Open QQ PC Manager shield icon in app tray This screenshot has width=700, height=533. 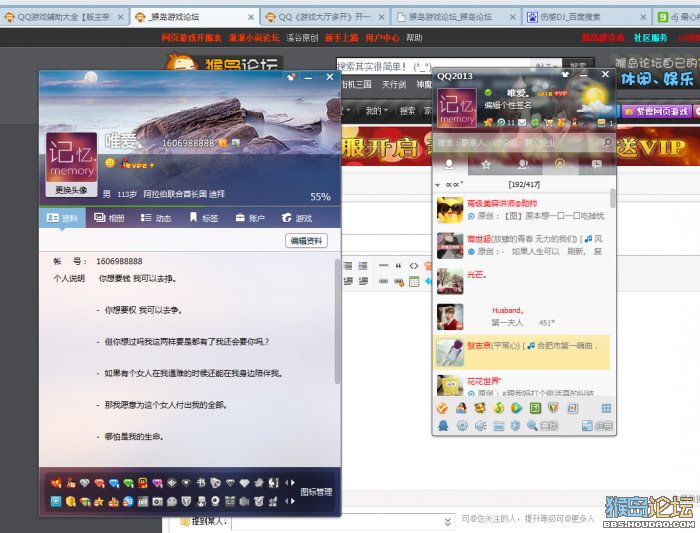pyautogui.click(x=553, y=408)
